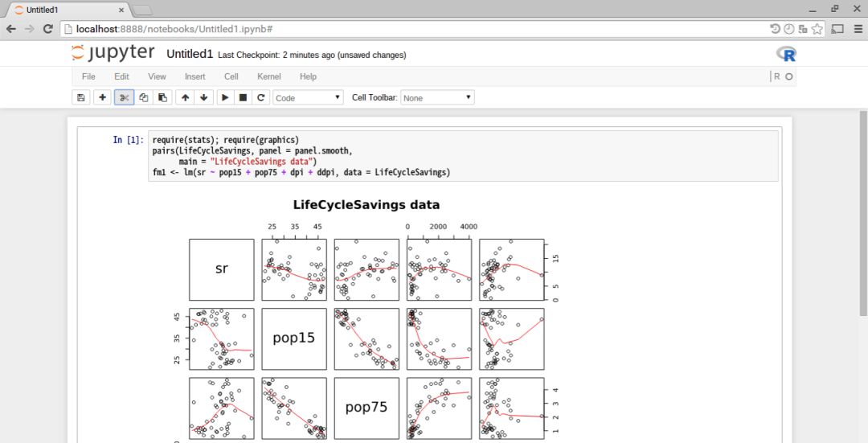
Task: Open the Cell Toolbar None dropdown
Action: (x=437, y=97)
